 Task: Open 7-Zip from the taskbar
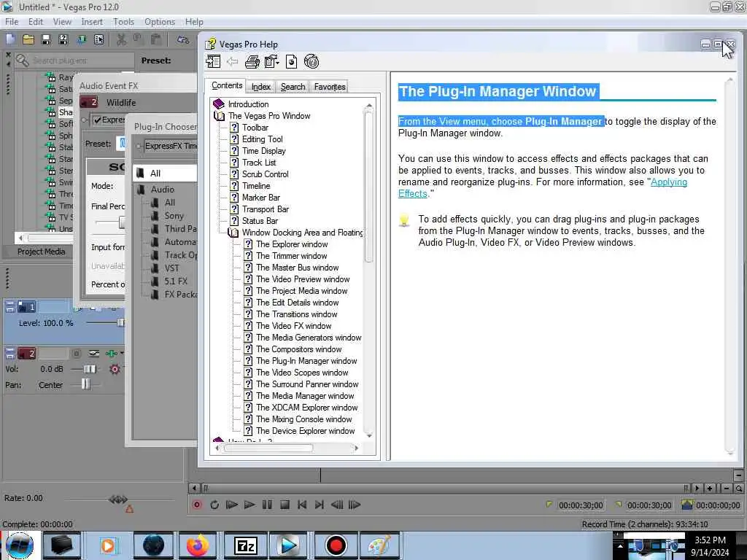[x=245, y=545]
